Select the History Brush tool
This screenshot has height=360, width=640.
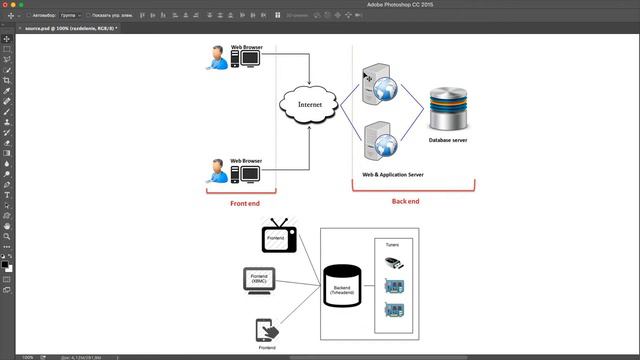point(7,133)
